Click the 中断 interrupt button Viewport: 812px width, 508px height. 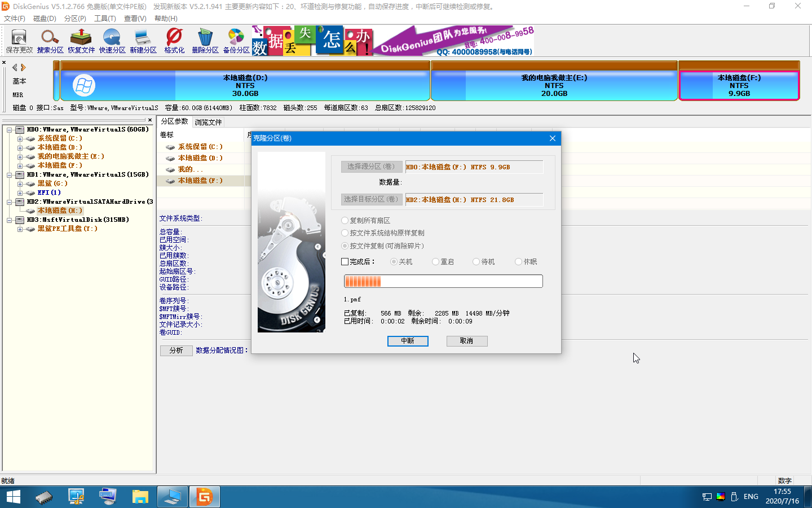(x=408, y=341)
